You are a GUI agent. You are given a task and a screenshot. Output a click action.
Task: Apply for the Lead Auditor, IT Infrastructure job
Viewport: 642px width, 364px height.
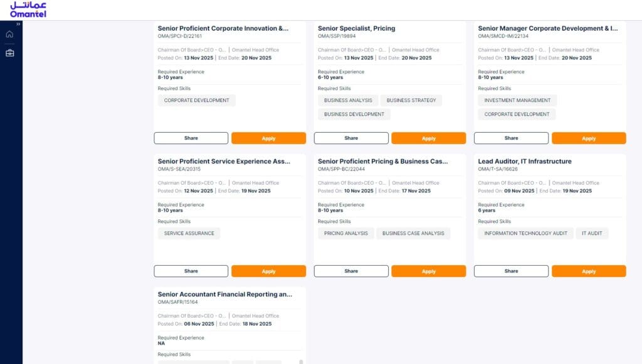588,271
